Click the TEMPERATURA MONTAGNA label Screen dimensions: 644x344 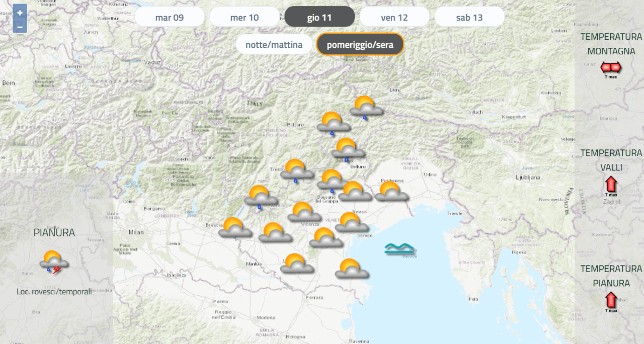pyautogui.click(x=611, y=44)
